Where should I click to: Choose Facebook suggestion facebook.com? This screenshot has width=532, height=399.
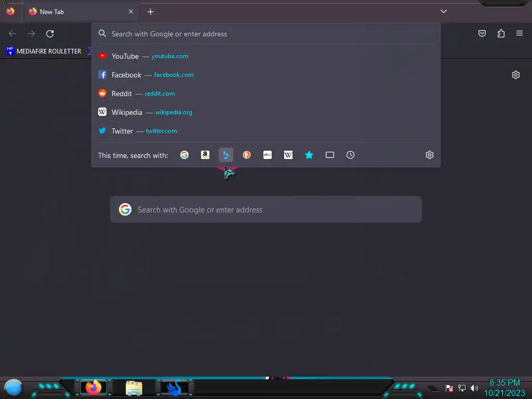coord(266,75)
